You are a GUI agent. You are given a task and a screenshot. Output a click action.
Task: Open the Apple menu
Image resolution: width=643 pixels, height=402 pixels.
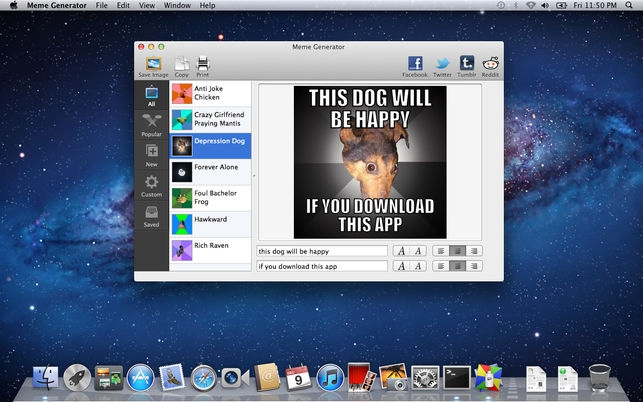[x=14, y=5]
